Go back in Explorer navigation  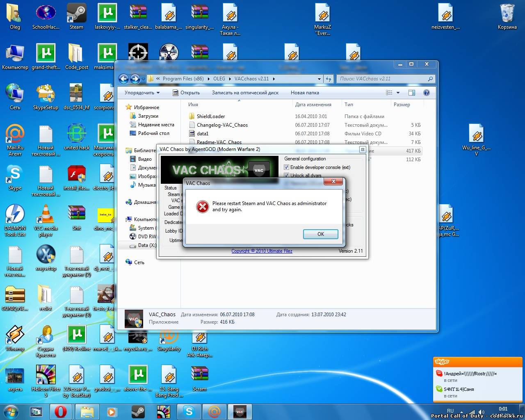(x=123, y=79)
